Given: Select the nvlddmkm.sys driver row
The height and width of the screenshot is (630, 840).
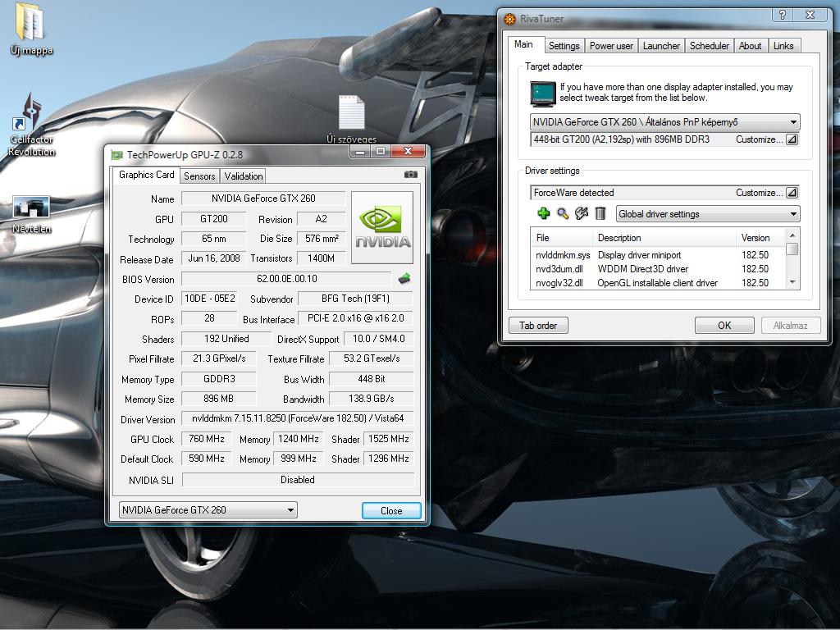Looking at the screenshot, I should point(658,255).
